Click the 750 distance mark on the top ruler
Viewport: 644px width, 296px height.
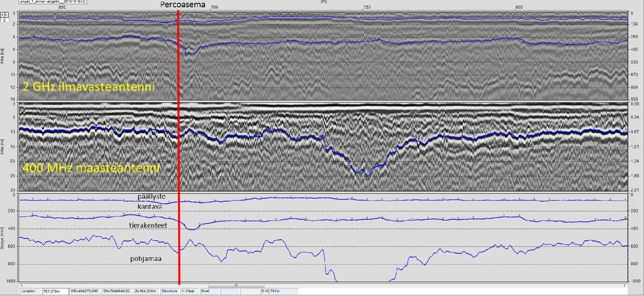pos(367,7)
